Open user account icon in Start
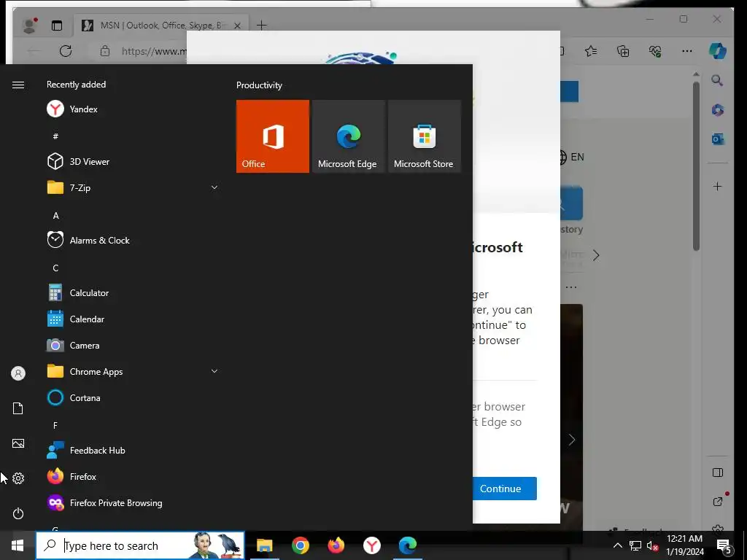The width and height of the screenshot is (747, 560). tap(18, 373)
